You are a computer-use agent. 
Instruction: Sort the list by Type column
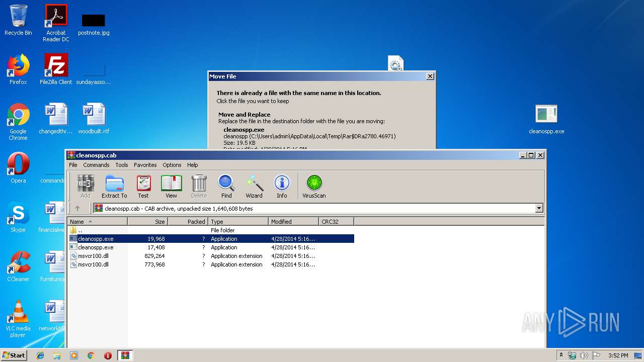(x=238, y=221)
